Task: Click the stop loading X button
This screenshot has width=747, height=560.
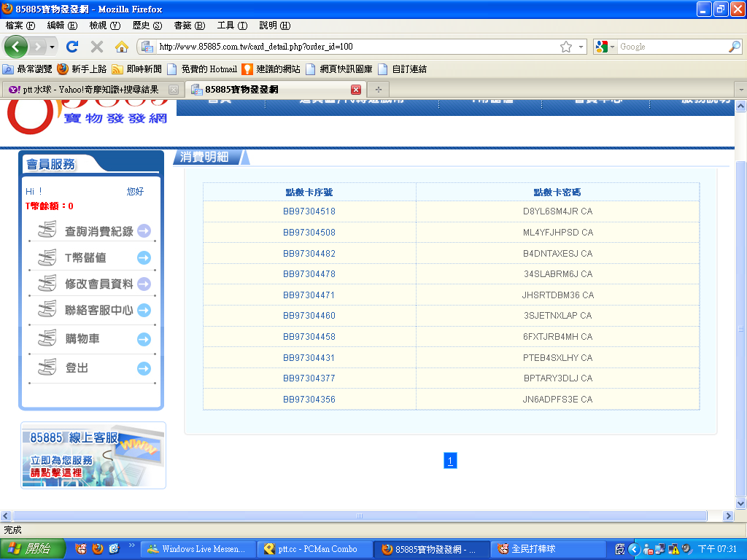Action: (96, 47)
